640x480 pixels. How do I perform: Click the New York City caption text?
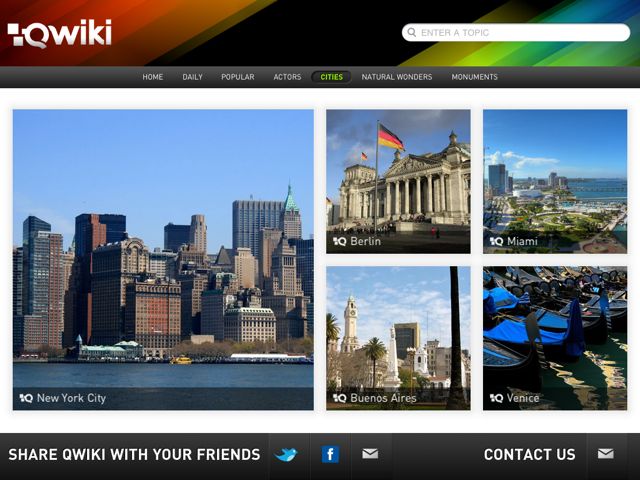(x=71, y=398)
